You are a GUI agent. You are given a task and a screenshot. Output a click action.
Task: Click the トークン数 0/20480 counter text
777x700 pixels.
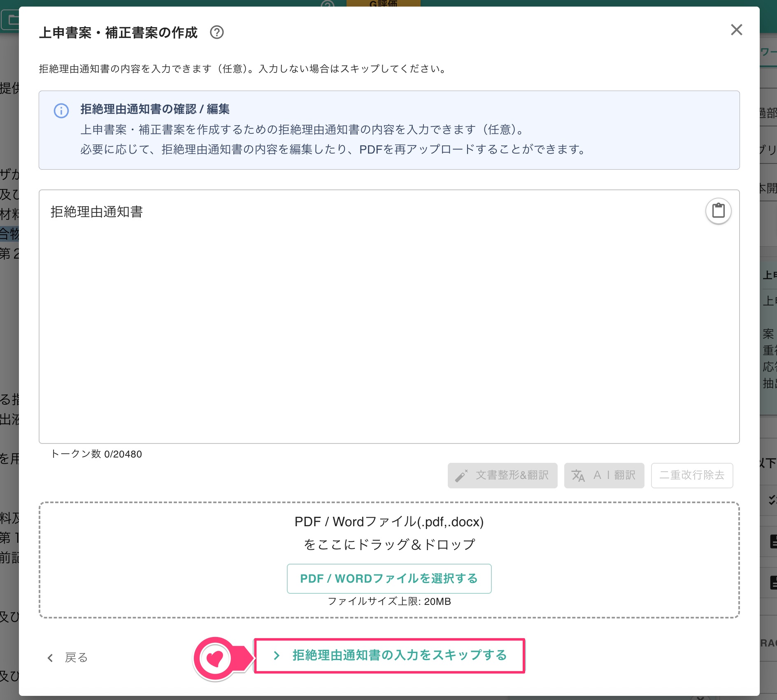pos(96,454)
